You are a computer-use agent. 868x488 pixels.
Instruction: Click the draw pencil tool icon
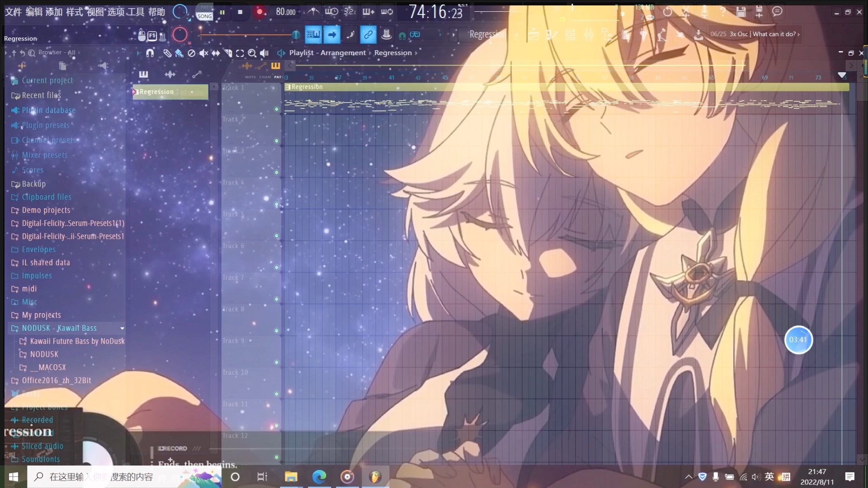168,53
